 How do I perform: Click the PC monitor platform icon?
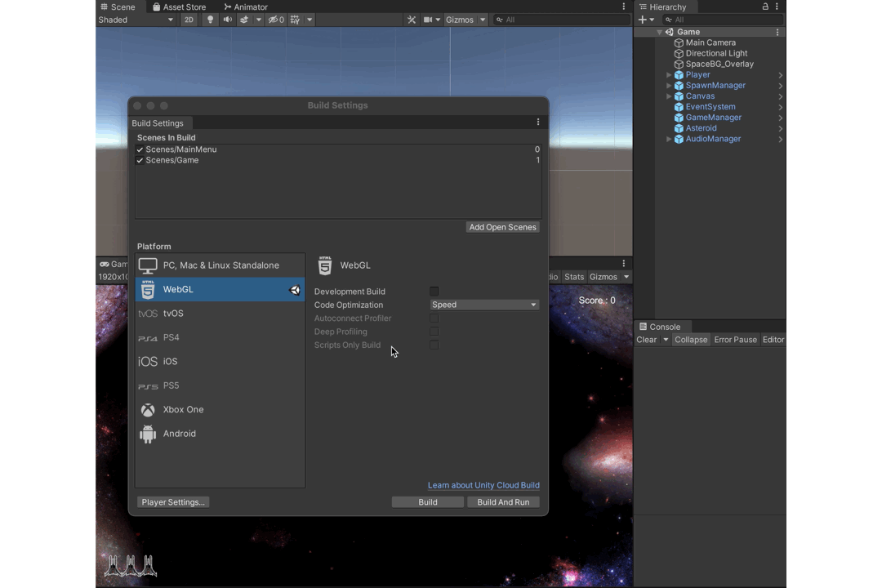[x=148, y=265]
